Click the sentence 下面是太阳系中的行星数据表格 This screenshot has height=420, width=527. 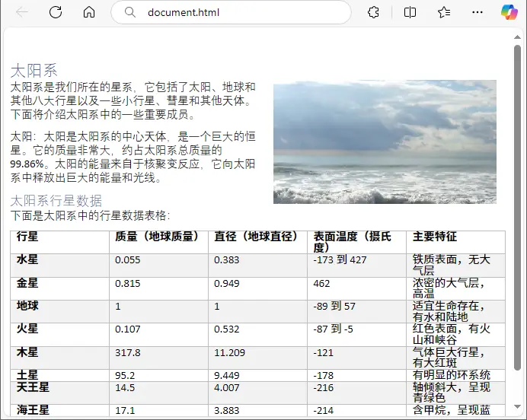click(x=90, y=215)
